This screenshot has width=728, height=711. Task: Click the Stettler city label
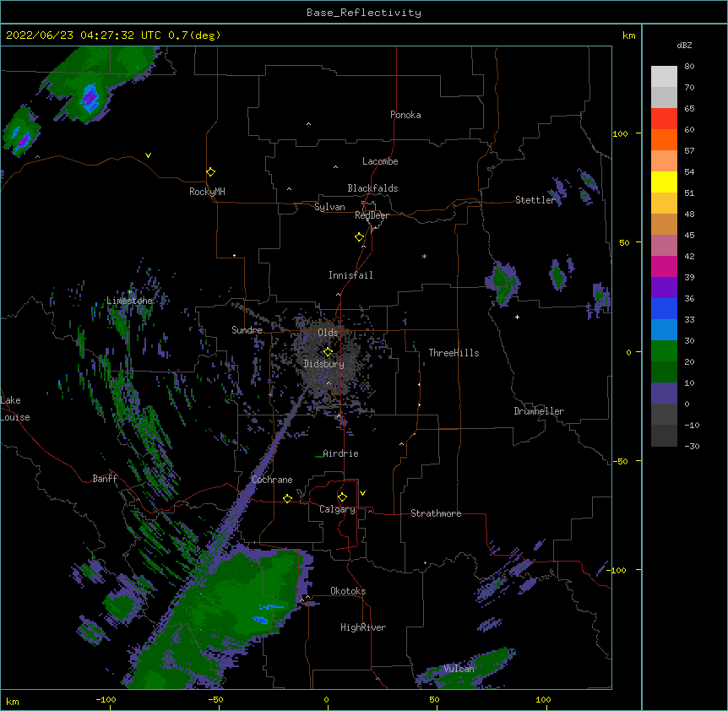click(x=535, y=200)
